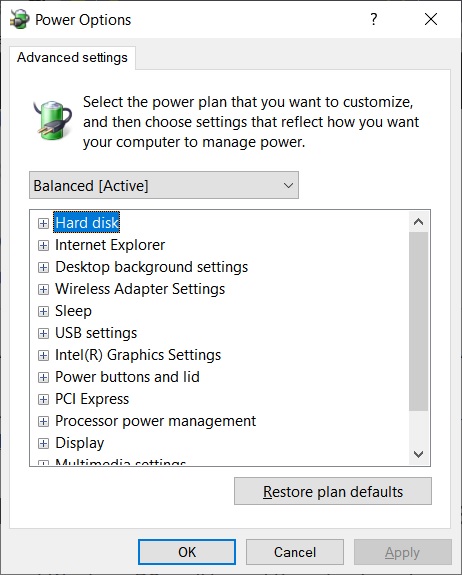Click the Power Options title bar icon

pos(19,19)
